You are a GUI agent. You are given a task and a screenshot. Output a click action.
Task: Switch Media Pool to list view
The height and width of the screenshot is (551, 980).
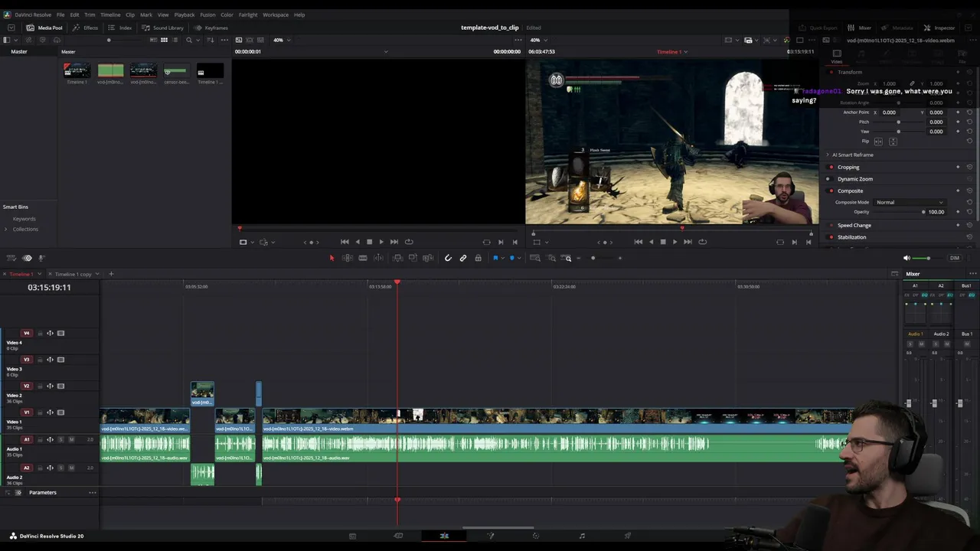(175, 40)
